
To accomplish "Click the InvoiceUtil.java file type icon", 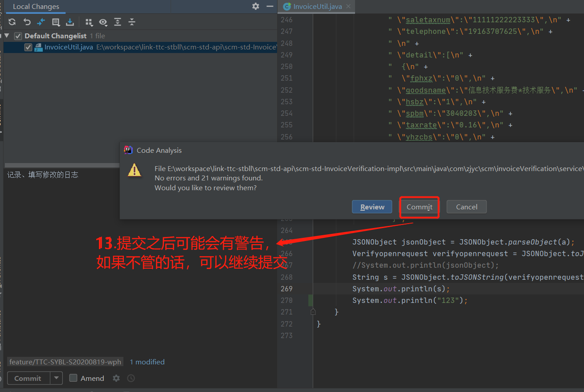I will pyautogui.click(x=38, y=47).
